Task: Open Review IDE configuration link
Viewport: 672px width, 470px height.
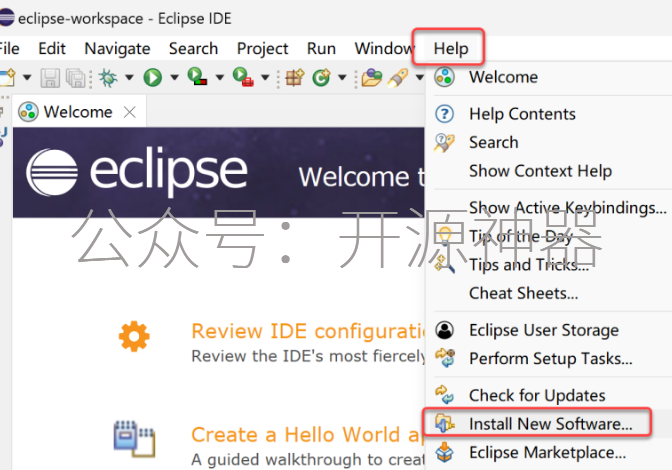Action: pos(308,331)
